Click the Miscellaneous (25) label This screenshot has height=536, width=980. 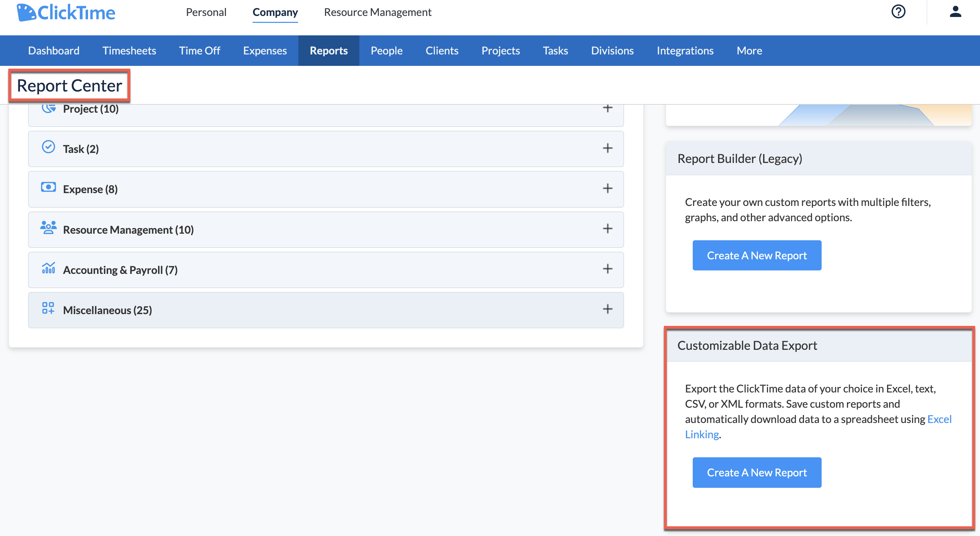point(107,310)
